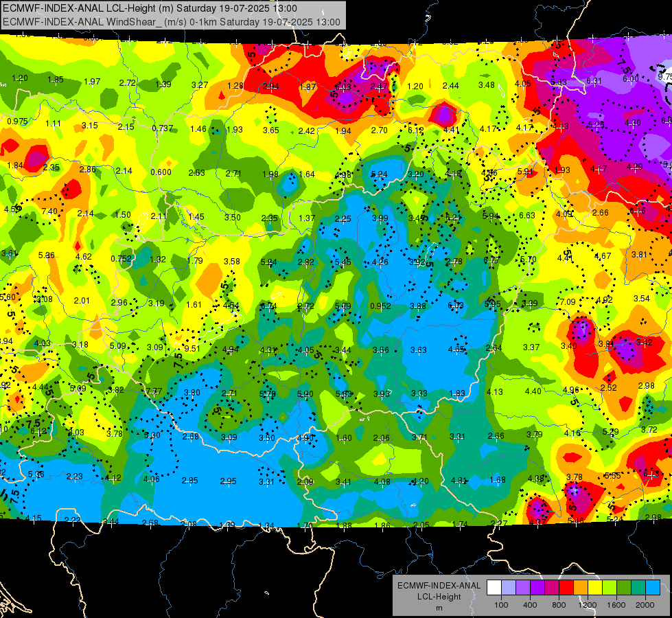Click the wind shear value 4.67
The height and width of the screenshot is (618, 672).
click(x=603, y=256)
